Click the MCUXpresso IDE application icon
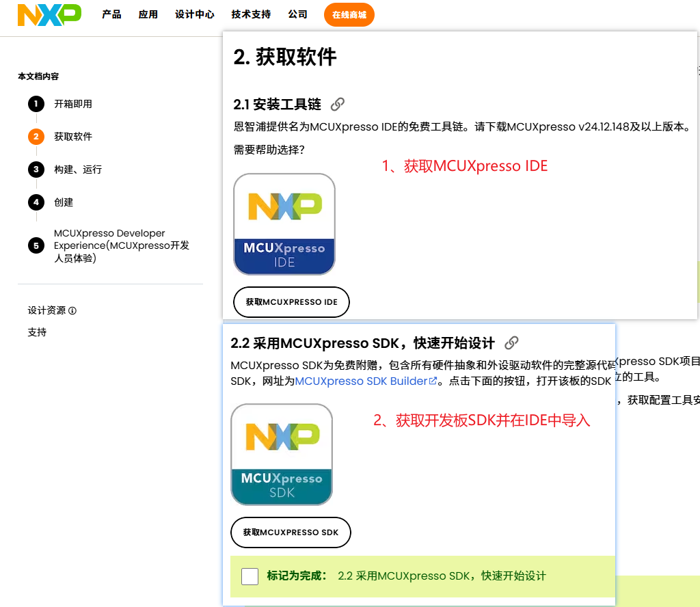700x607 pixels. (x=284, y=223)
